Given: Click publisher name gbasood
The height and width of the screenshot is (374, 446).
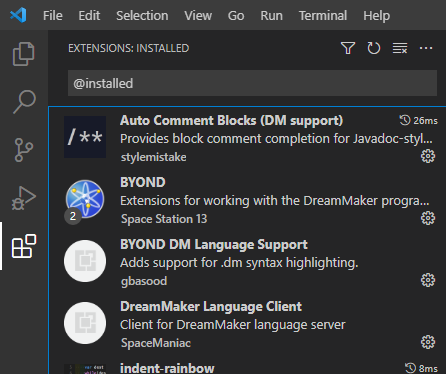Looking at the screenshot, I should pyautogui.click(x=144, y=281).
